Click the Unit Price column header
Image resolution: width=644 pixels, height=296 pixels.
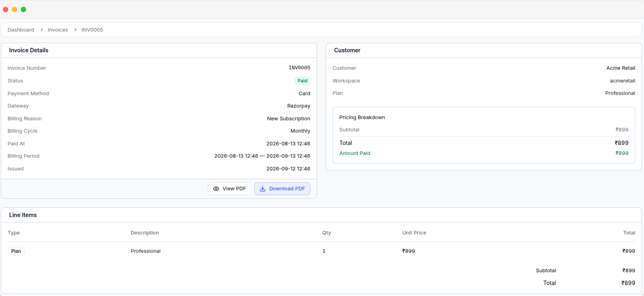point(414,233)
